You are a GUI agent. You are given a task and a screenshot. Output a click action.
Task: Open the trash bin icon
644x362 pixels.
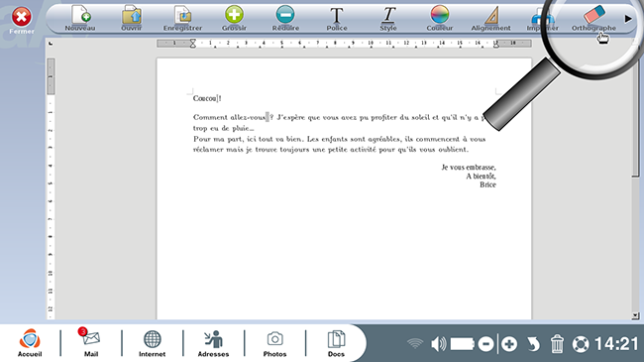tap(557, 343)
